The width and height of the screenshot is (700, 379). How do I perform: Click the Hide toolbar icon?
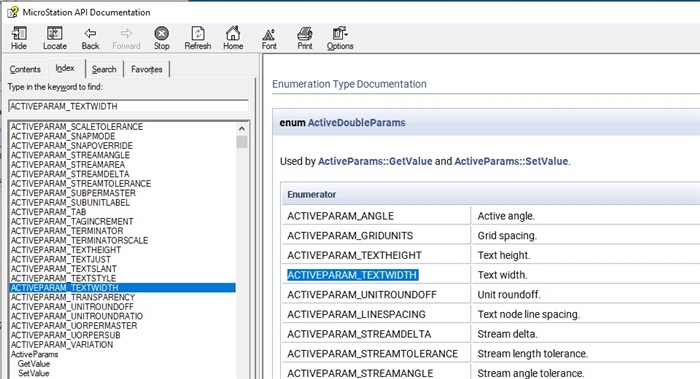(19, 37)
